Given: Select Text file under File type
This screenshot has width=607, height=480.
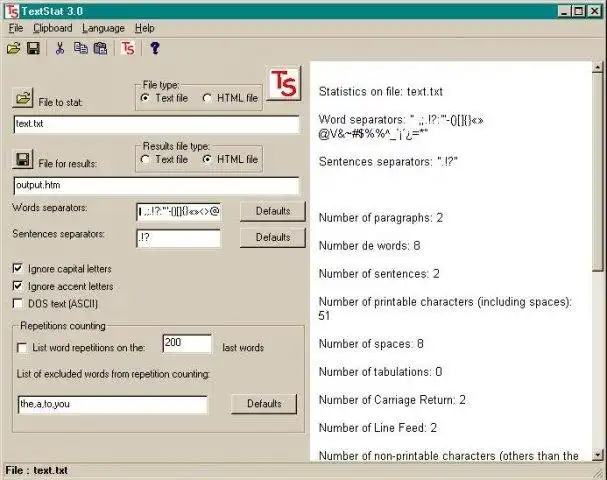Looking at the screenshot, I should pos(164,98).
